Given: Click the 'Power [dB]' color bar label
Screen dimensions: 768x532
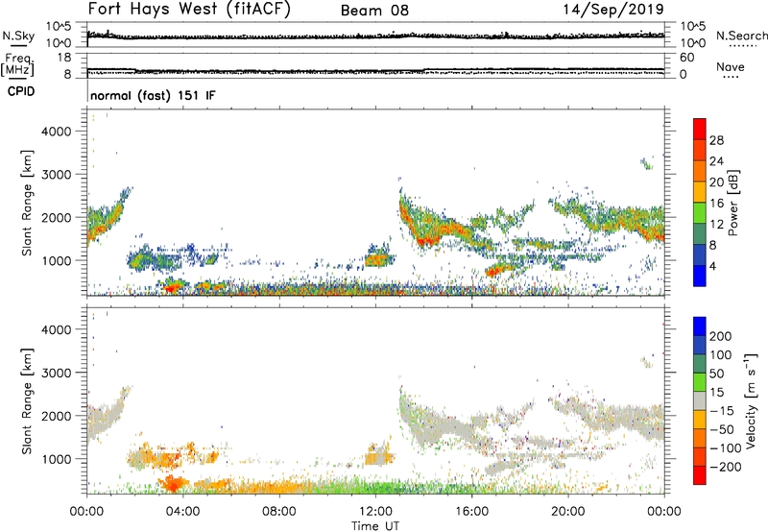Looking at the screenshot, I should coord(732,203).
